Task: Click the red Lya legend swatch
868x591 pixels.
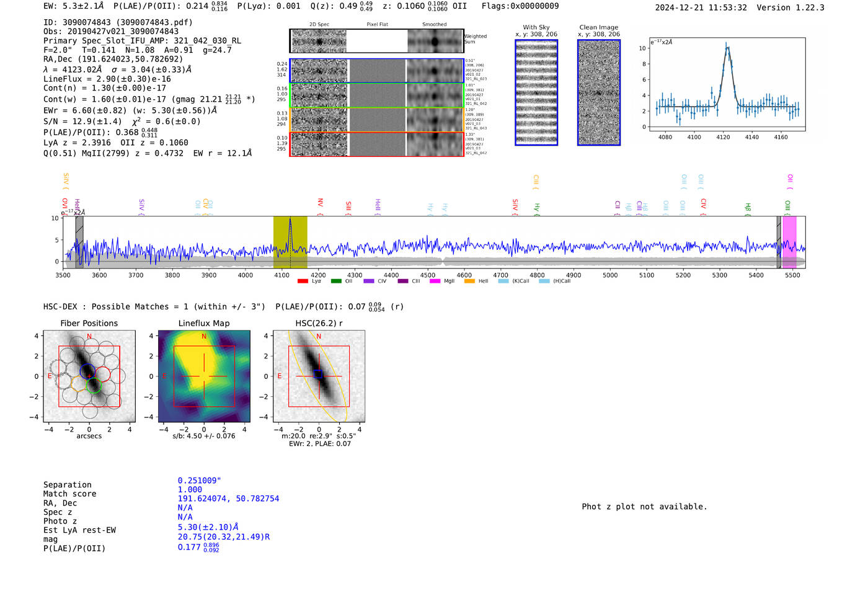Action: click(303, 281)
